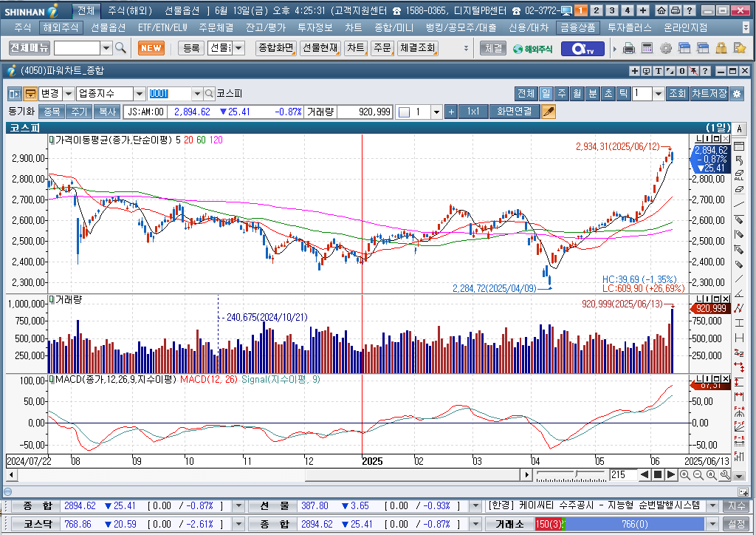The height and width of the screenshot is (535, 756).
Task: Open the ETF/ETN/ELW menu
Action: pos(162,28)
